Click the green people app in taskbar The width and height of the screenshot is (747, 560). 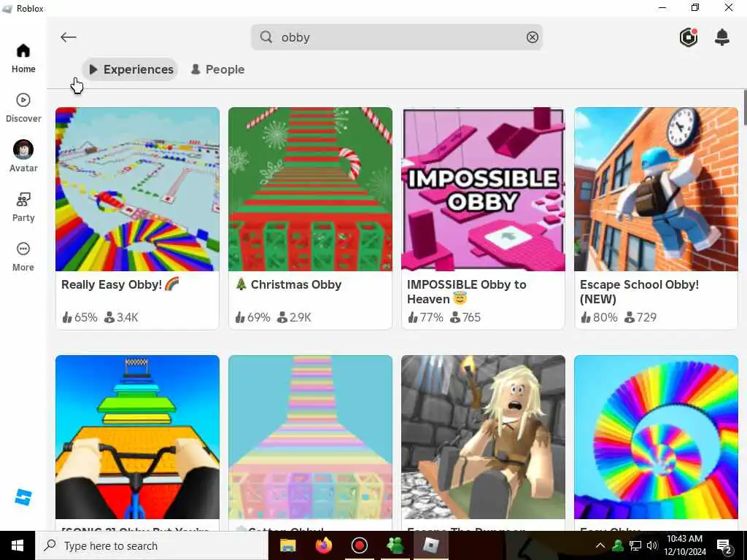pyautogui.click(x=395, y=545)
